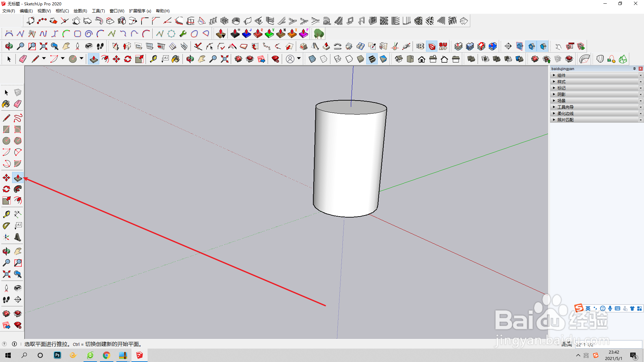This screenshot has height=362, width=644.
Task: Toggle the X-ray face style icon
Action: [x=312, y=59]
